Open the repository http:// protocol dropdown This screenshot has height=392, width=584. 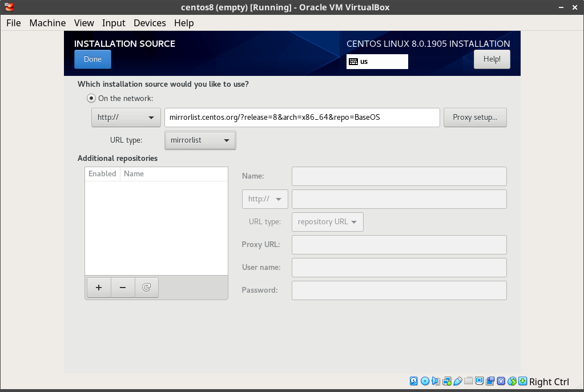tap(265, 199)
